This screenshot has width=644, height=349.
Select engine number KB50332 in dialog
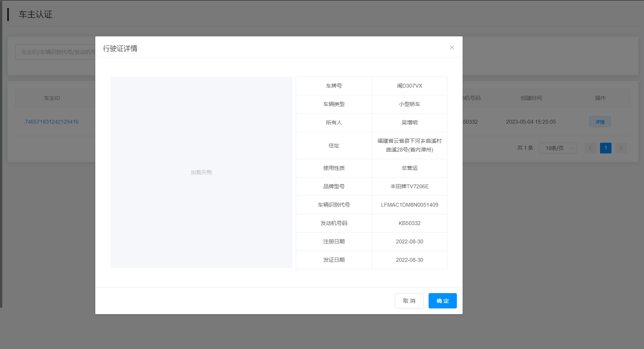point(409,223)
